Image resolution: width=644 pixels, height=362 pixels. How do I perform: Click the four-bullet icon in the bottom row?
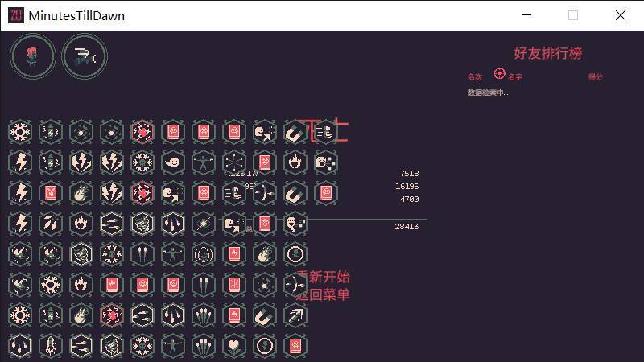click(x=204, y=346)
